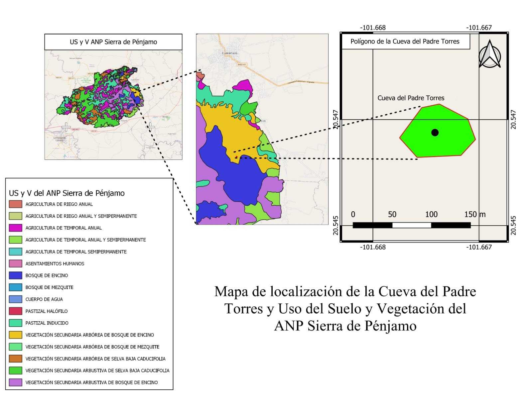
Task: Select the small red cave point on middle map
Action: coord(236,157)
